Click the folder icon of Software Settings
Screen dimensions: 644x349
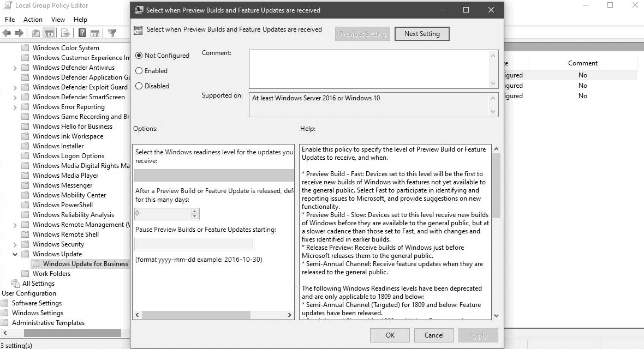click(5, 303)
